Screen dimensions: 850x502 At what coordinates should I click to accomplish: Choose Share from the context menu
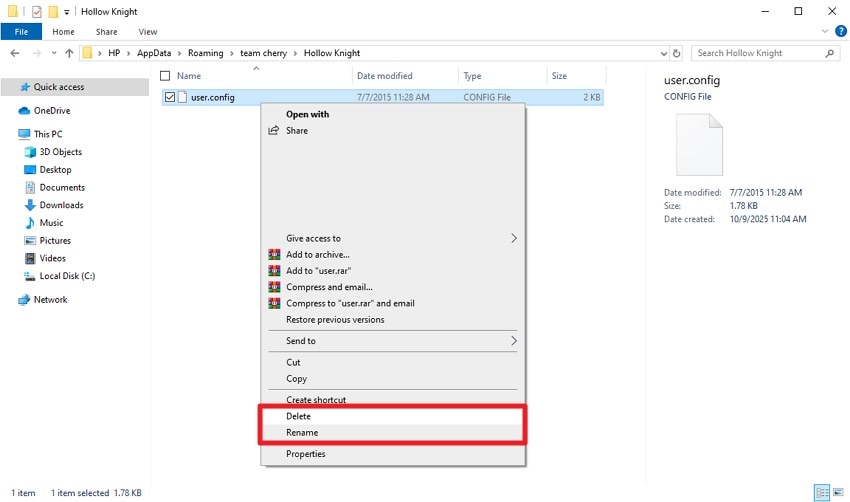click(x=393, y=131)
